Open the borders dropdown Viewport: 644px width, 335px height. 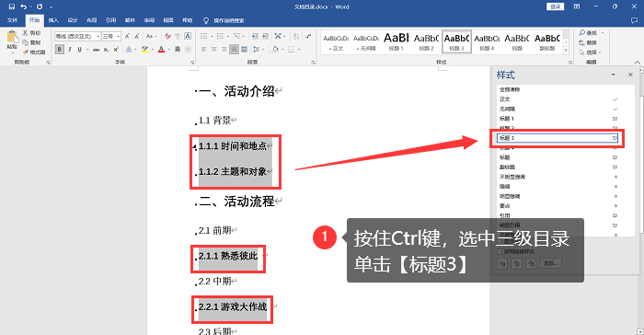pyautogui.click(x=299, y=50)
